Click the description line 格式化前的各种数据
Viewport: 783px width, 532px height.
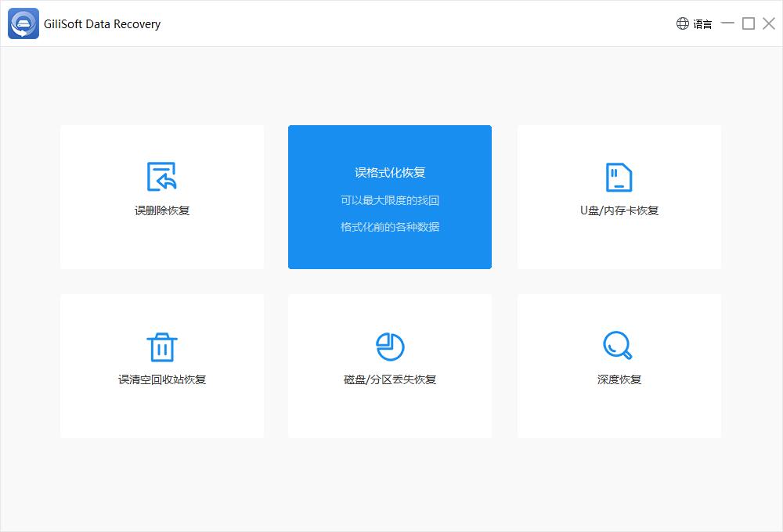click(390, 227)
